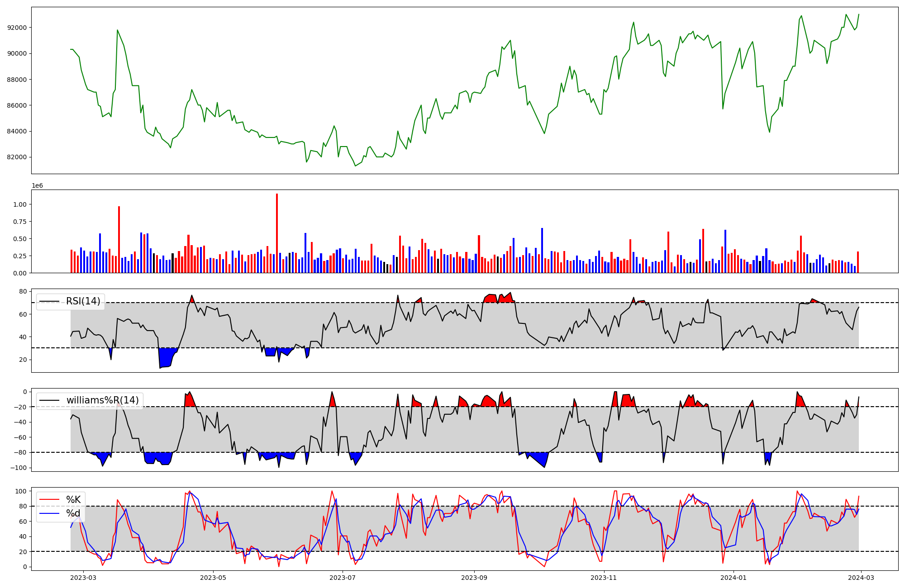Screen dimensions: 905x588
Task: Click black line swatch in RSI legend
Action: click(x=49, y=301)
